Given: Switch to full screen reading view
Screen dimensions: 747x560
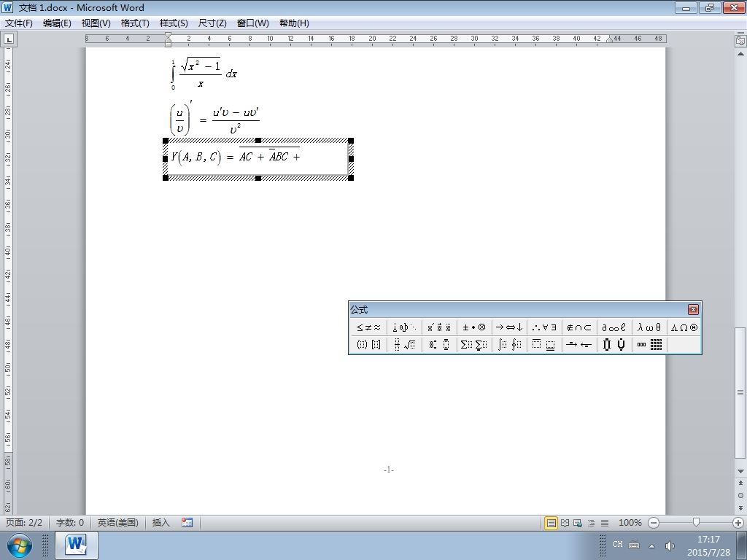Looking at the screenshot, I should (565, 523).
